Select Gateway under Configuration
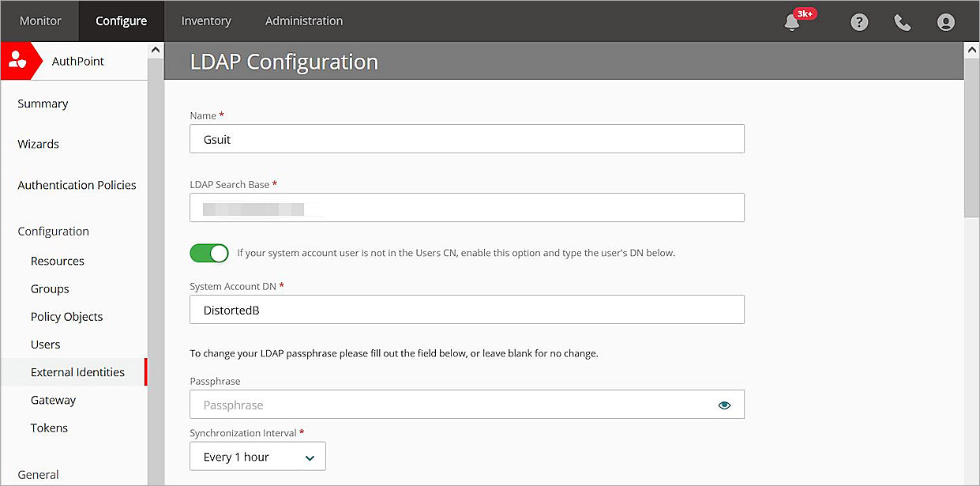 point(53,400)
